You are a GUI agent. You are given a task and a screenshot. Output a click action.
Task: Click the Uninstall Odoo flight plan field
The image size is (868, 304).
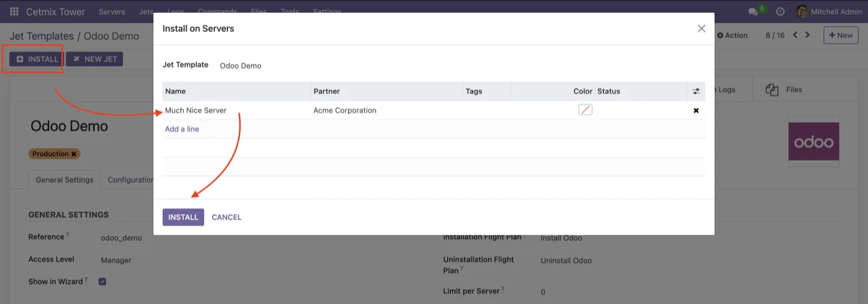[x=566, y=261]
